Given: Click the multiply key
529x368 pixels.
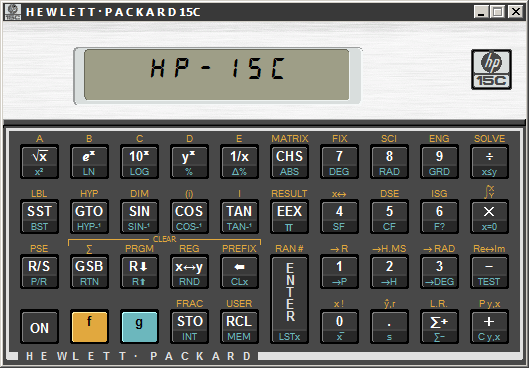Looking at the screenshot, I should [489, 217].
